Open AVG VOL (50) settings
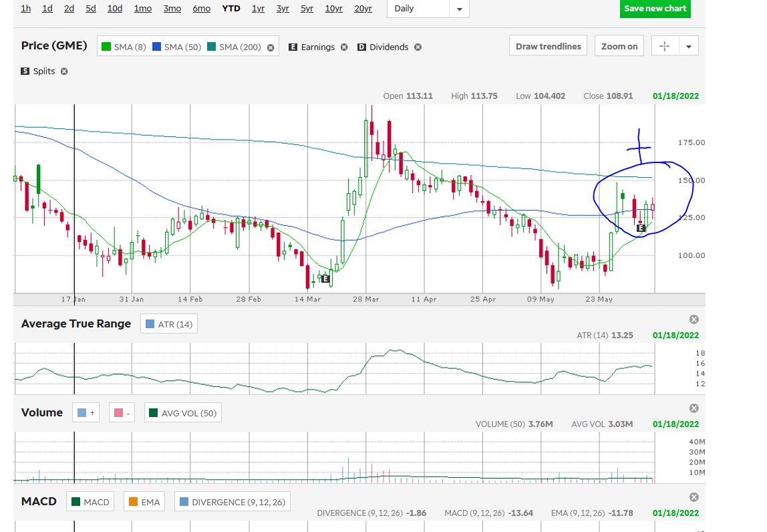 coord(183,413)
